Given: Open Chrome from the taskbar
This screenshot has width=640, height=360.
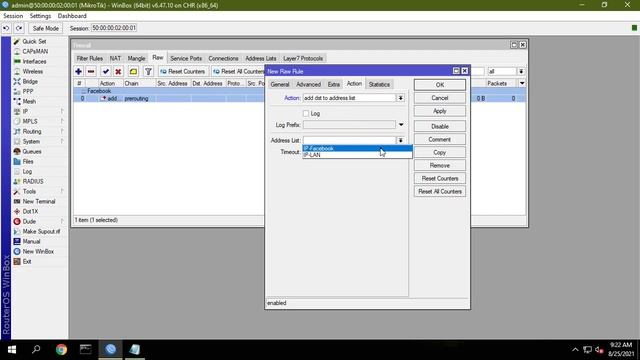Looking at the screenshot, I should (x=61, y=349).
